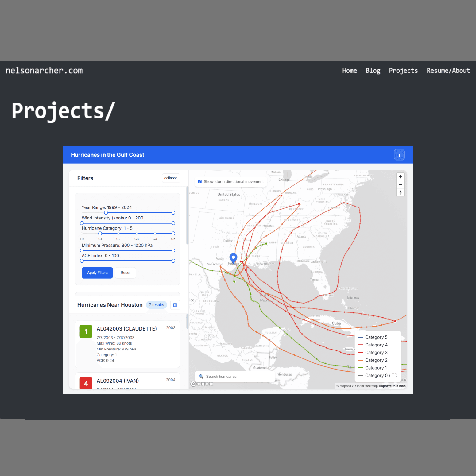Play the hurricane results animation
The height and width of the screenshot is (476, 476).
pos(175,305)
